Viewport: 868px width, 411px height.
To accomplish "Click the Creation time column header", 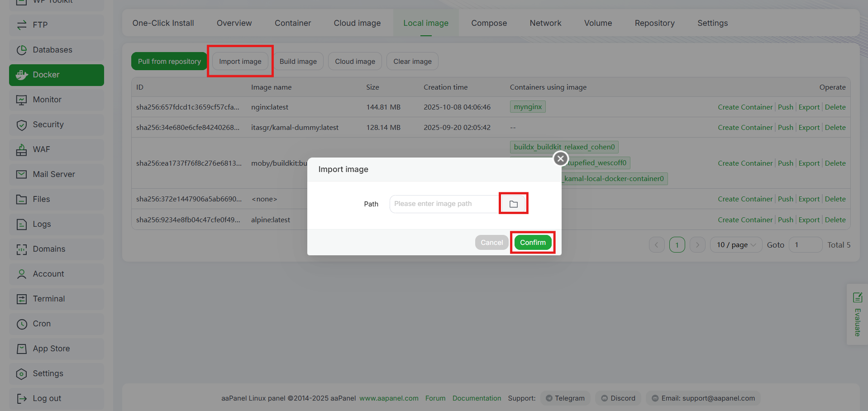I will [445, 87].
